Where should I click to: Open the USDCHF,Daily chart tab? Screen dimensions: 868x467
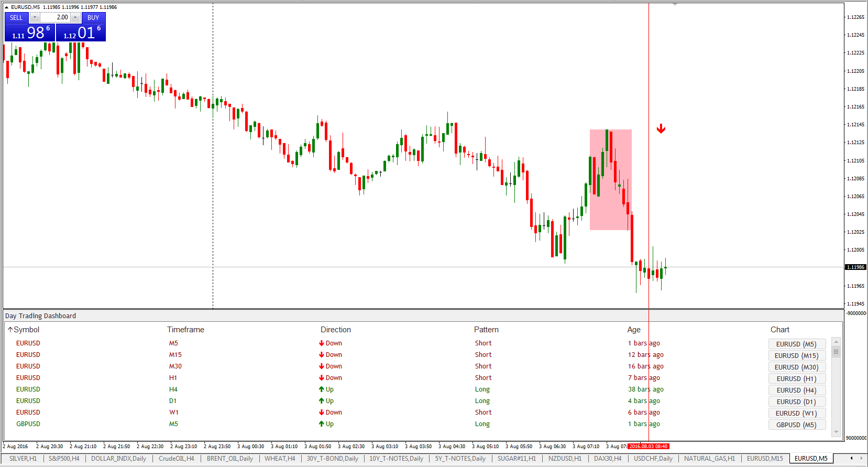pos(653,459)
